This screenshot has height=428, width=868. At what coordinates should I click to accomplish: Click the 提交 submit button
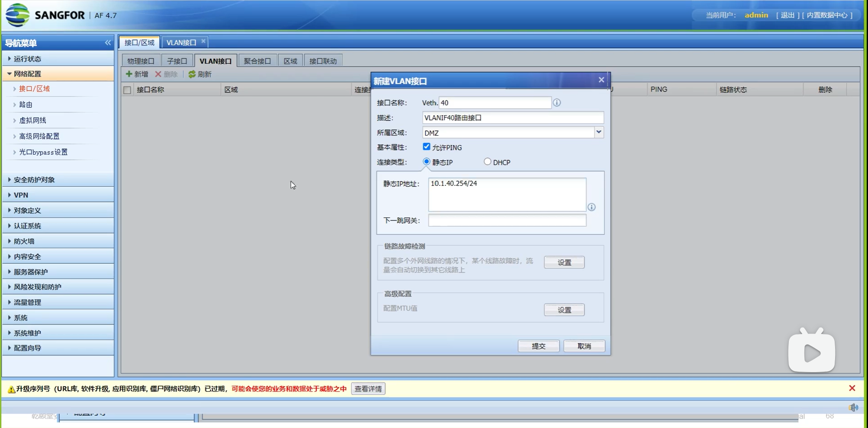click(538, 346)
